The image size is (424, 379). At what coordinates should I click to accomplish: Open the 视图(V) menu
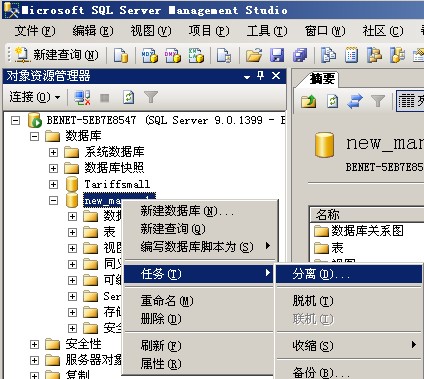pos(151,31)
